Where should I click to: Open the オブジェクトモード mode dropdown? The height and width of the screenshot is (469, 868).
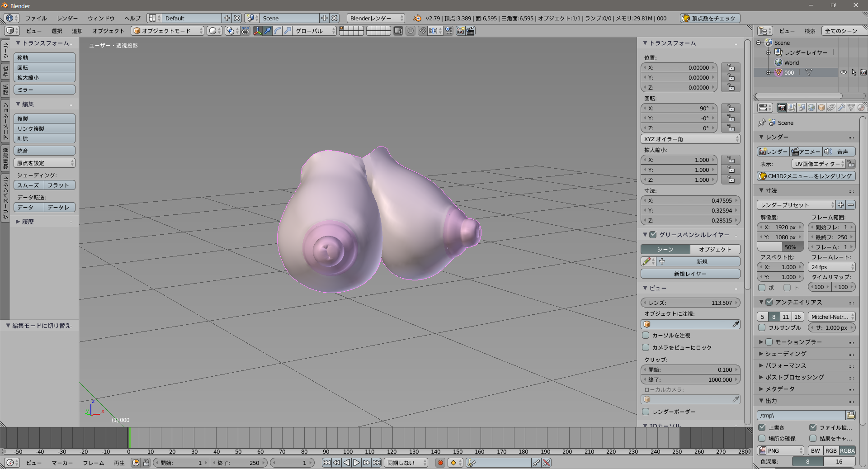[167, 31]
